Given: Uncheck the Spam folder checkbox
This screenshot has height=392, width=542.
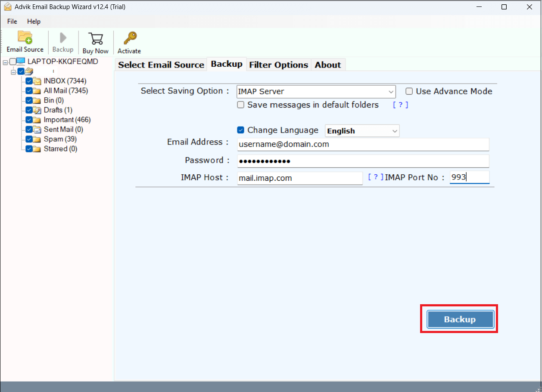Looking at the screenshot, I should tap(29, 139).
